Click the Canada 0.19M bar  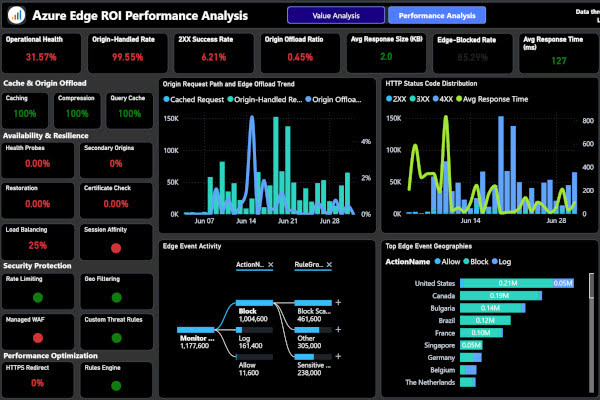(x=501, y=296)
